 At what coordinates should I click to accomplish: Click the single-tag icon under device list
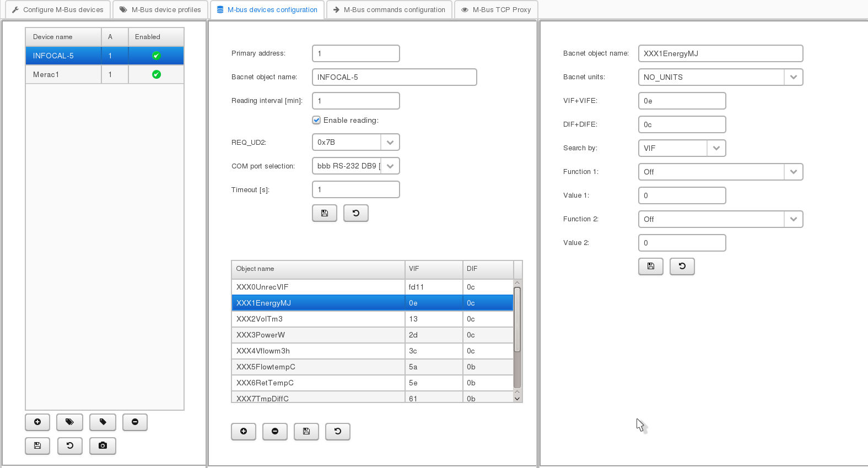(103, 422)
